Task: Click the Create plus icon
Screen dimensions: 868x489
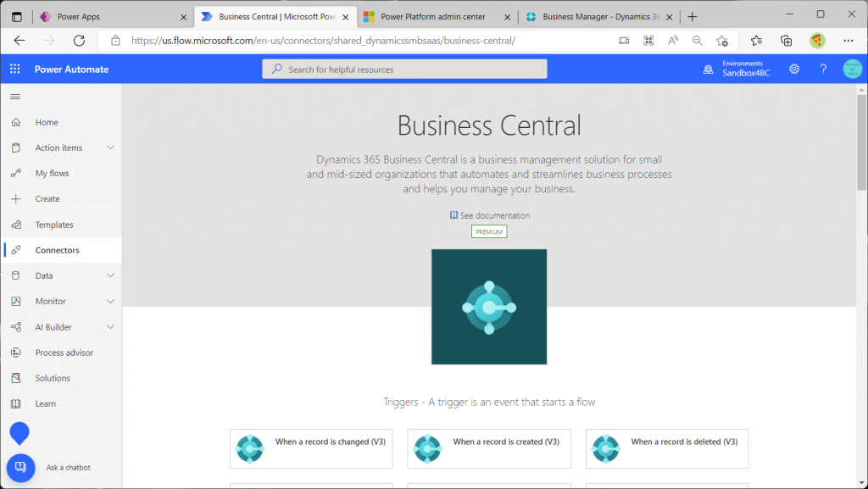Action: [16, 198]
